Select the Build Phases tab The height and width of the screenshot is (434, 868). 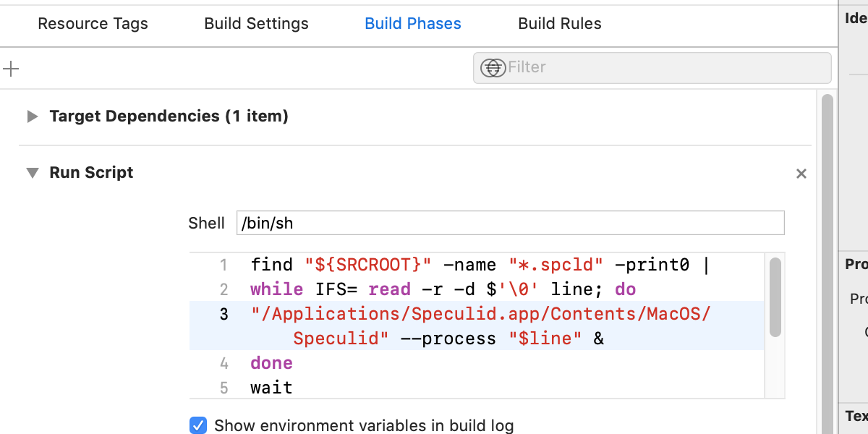412,24
